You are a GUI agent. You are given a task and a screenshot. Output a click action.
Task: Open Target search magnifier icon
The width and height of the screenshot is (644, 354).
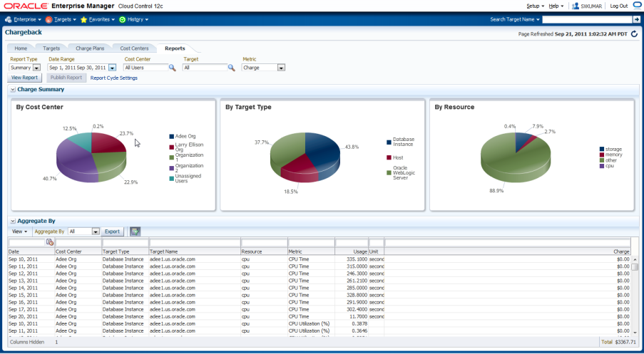pyautogui.click(x=232, y=68)
